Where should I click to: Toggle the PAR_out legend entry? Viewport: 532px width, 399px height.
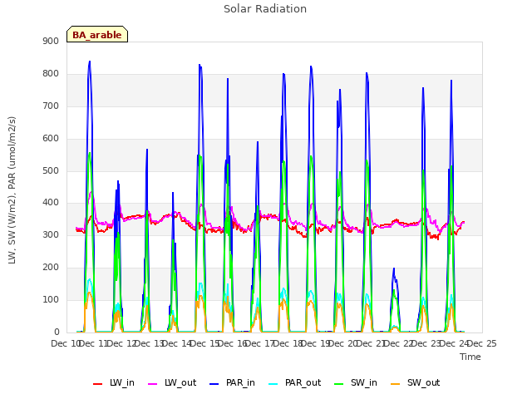(x=294, y=383)
